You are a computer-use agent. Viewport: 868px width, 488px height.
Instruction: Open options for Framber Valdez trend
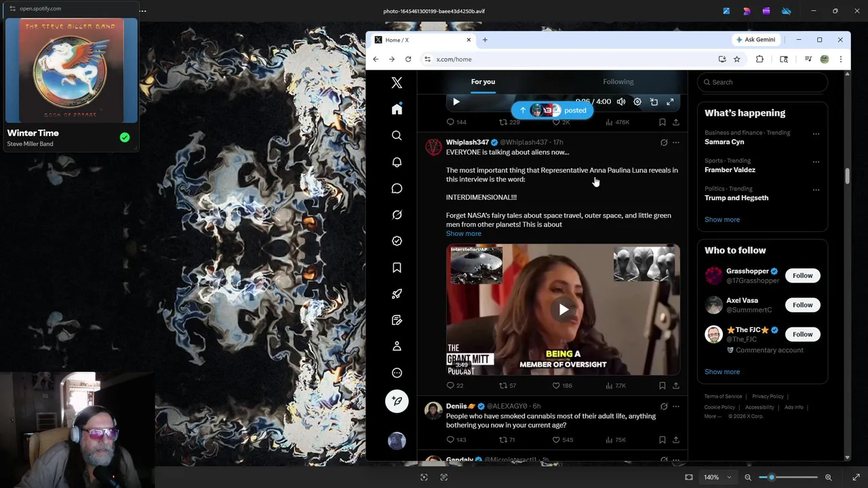[x=816, y=162]
